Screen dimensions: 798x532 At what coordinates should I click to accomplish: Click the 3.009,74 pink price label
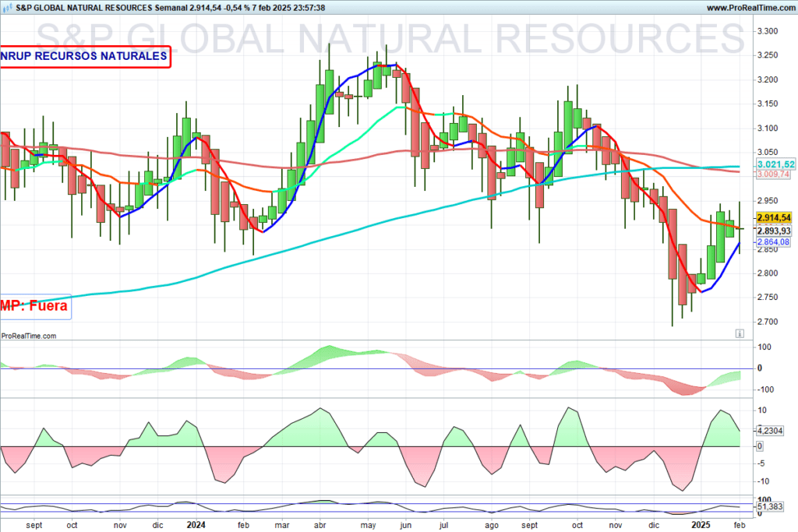pos(774,174)
